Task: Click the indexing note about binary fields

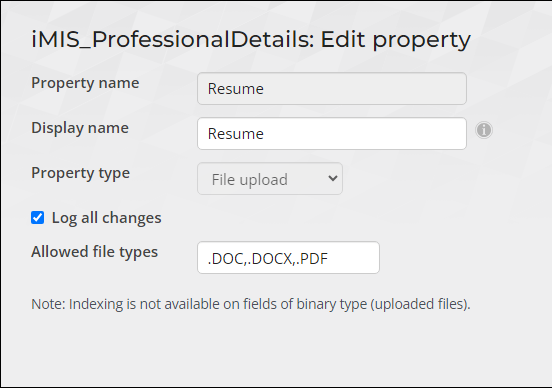Action: pyautogui.click(x=251, y=304)
